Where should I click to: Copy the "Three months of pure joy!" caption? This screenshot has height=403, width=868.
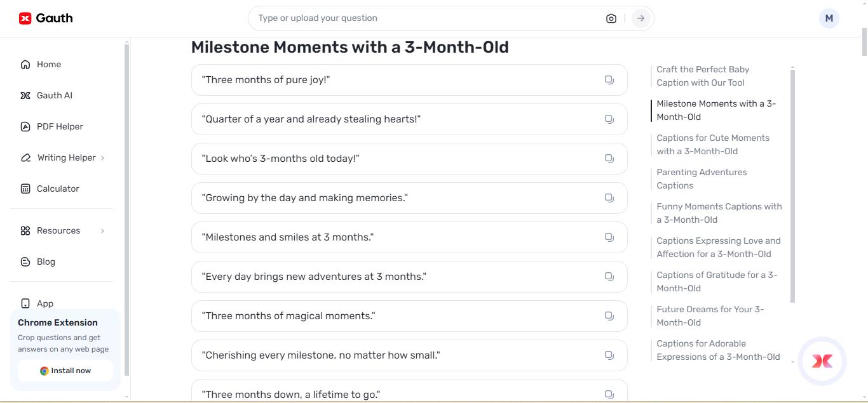point(609,79)
